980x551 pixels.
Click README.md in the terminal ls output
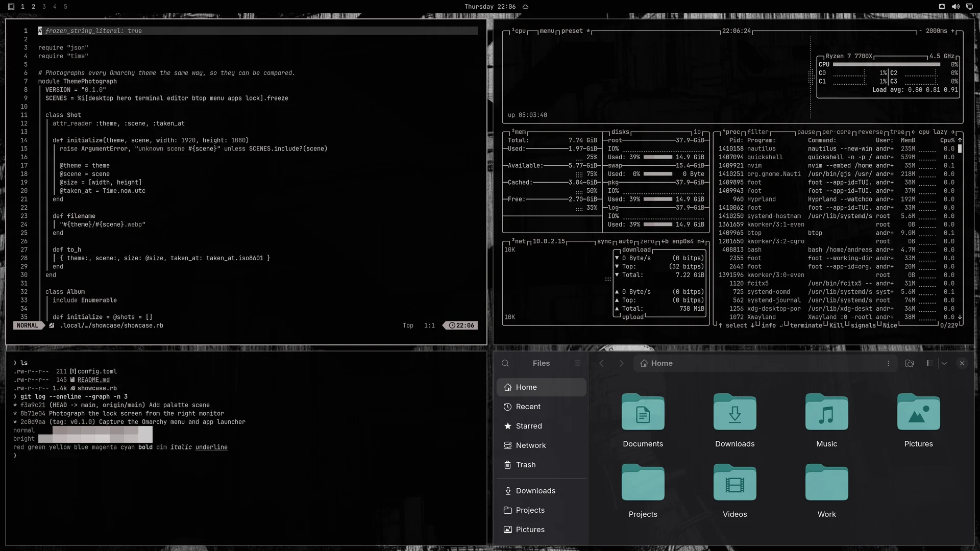(x=93, y=380)
